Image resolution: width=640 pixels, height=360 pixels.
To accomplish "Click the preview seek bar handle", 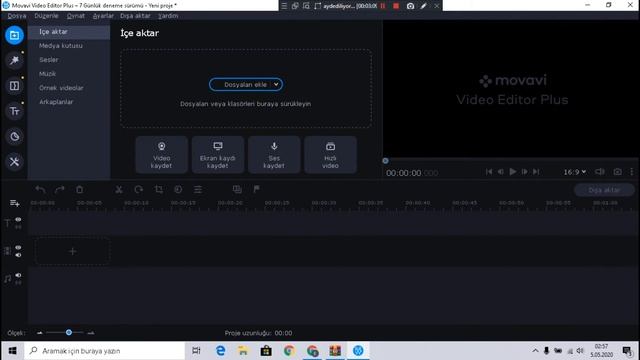I will pyautogui.click(x=385, y=161).
